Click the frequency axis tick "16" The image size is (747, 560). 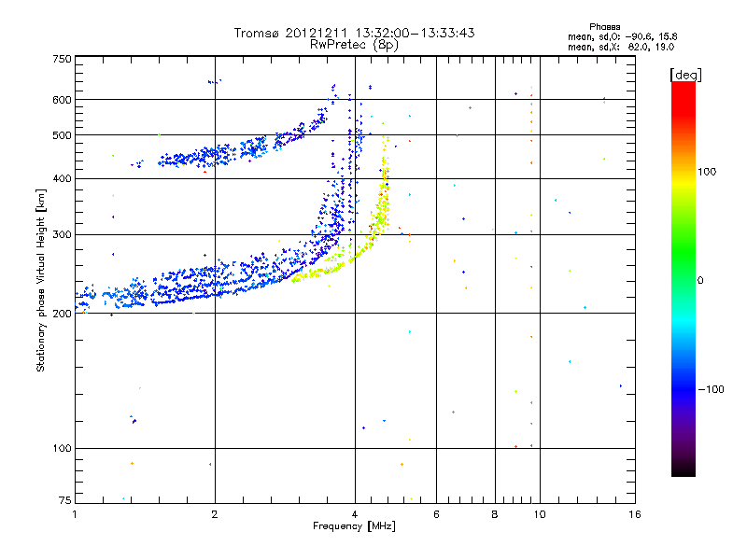coord(635,514)
